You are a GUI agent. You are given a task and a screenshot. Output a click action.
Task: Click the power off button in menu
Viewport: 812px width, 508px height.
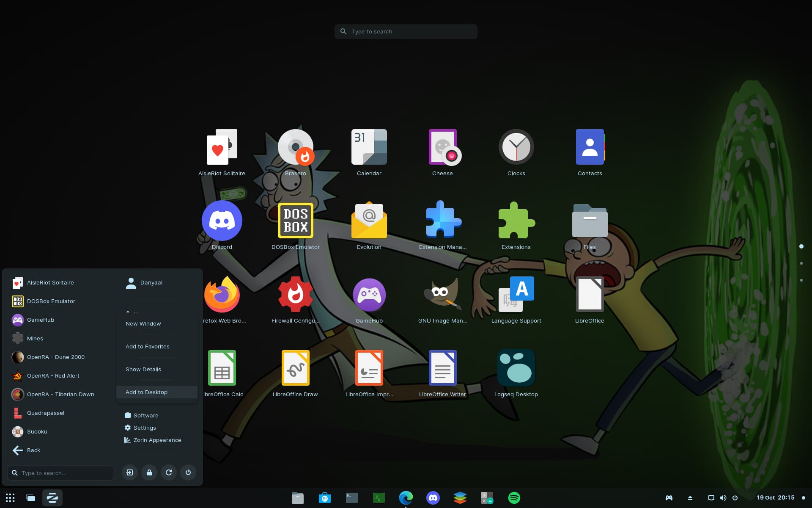pos(188,472)
